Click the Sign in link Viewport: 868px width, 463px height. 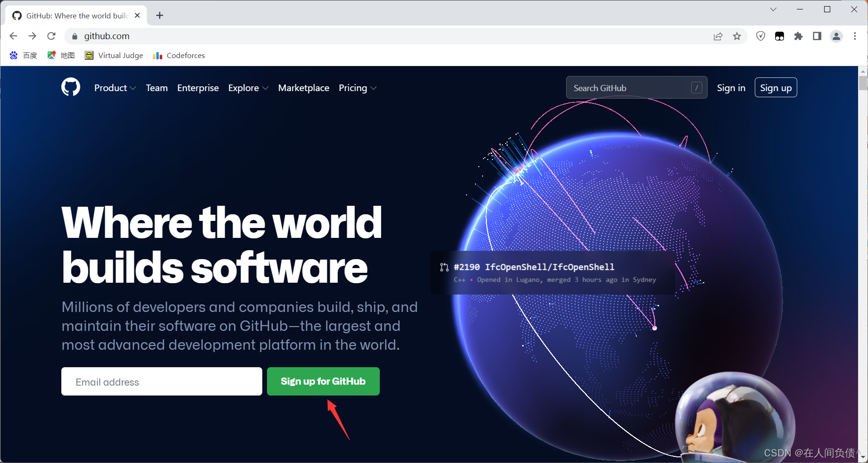[731, 88]
